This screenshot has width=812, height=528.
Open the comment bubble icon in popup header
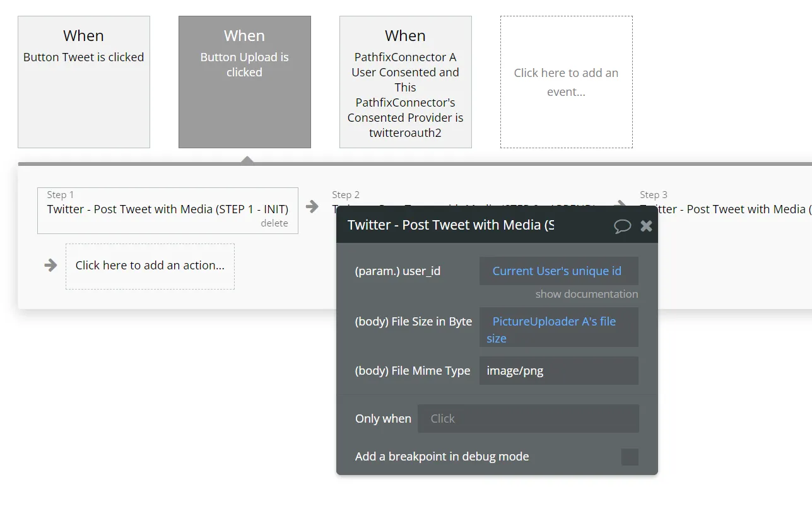[x=622, y=226]
